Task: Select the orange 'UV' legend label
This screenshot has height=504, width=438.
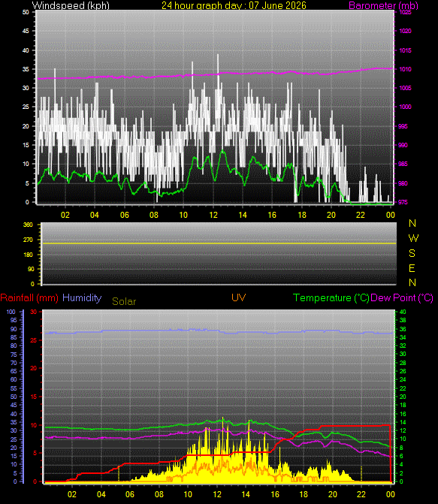Action: click(x=238, y=297)
